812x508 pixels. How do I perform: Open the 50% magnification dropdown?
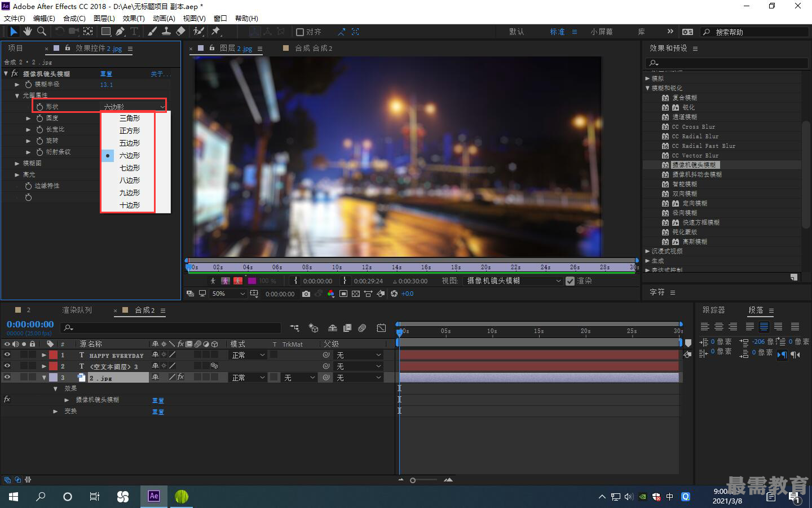[x=228, y=294]
